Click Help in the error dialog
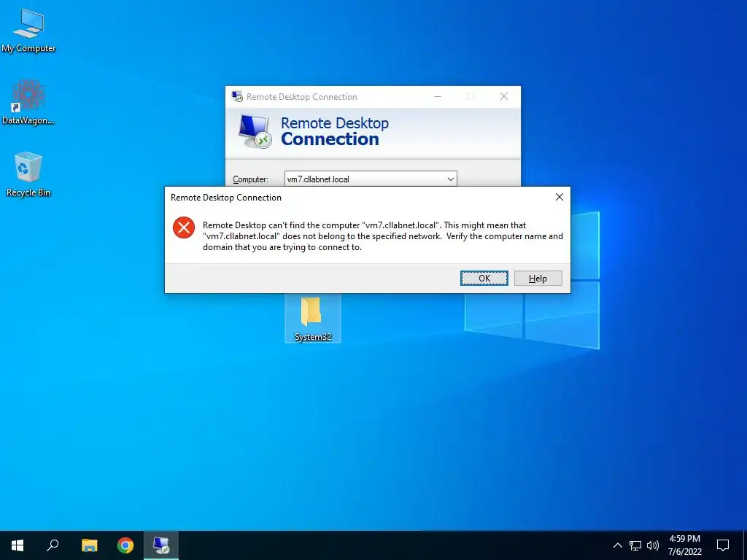 pos(538,279)
